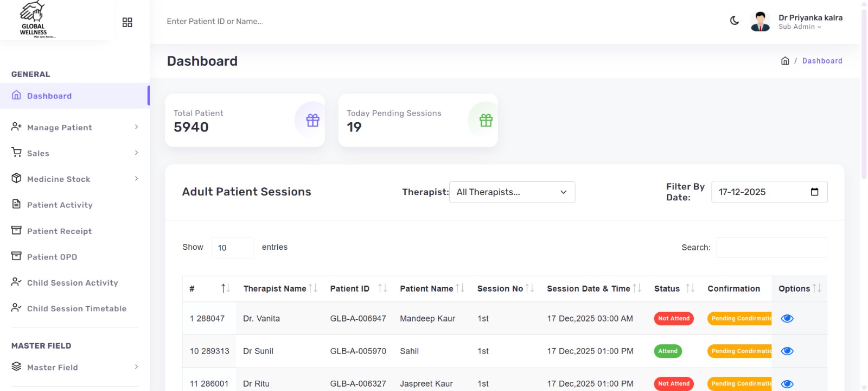Click the grid layout icon beside logo
The image size is (868, 391).
pyautogui.click(x=127, y=22)
